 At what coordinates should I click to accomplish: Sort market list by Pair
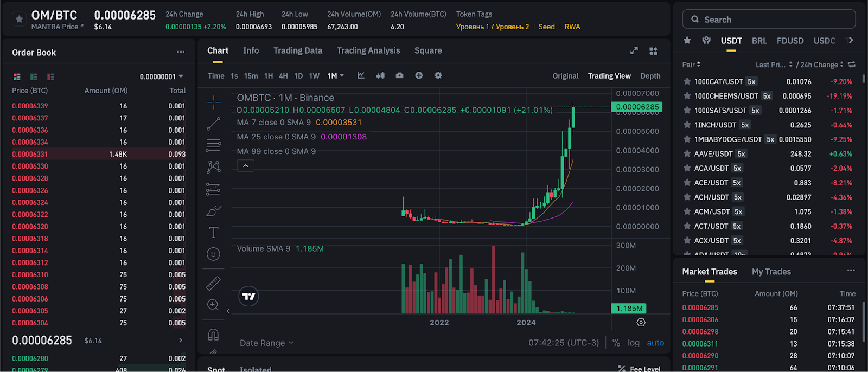[x=691, y=65]
